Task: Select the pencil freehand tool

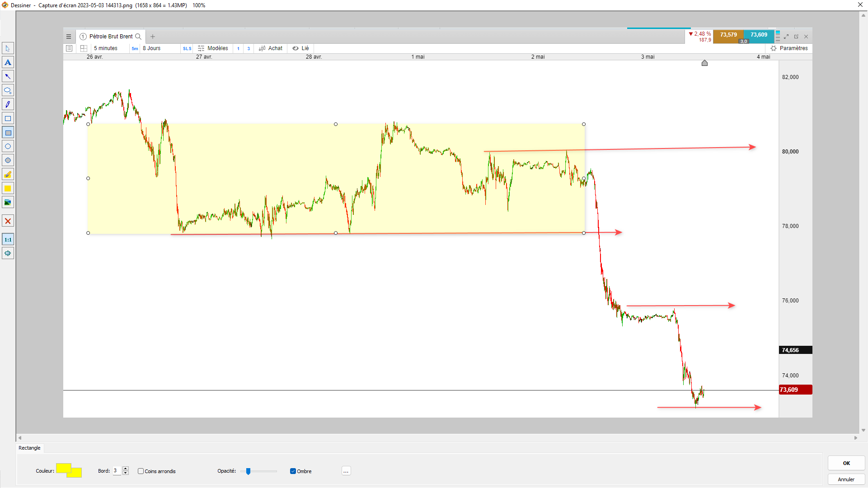Action: (8, 104)
